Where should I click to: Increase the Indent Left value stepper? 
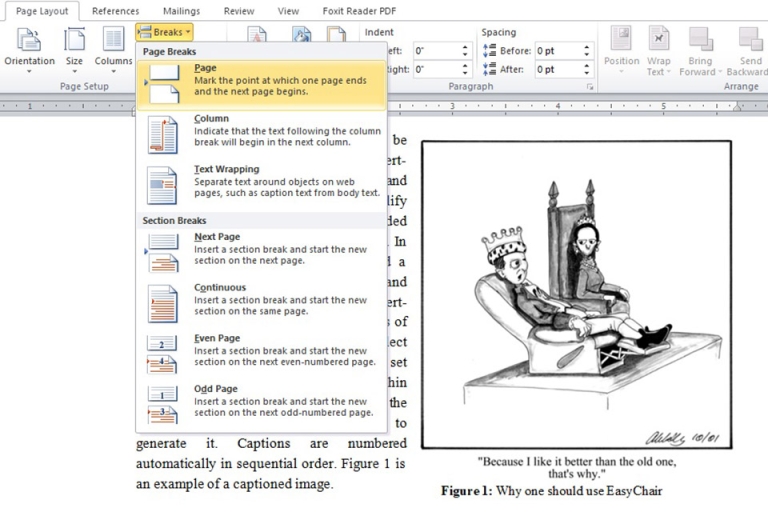tap(465, 48)
